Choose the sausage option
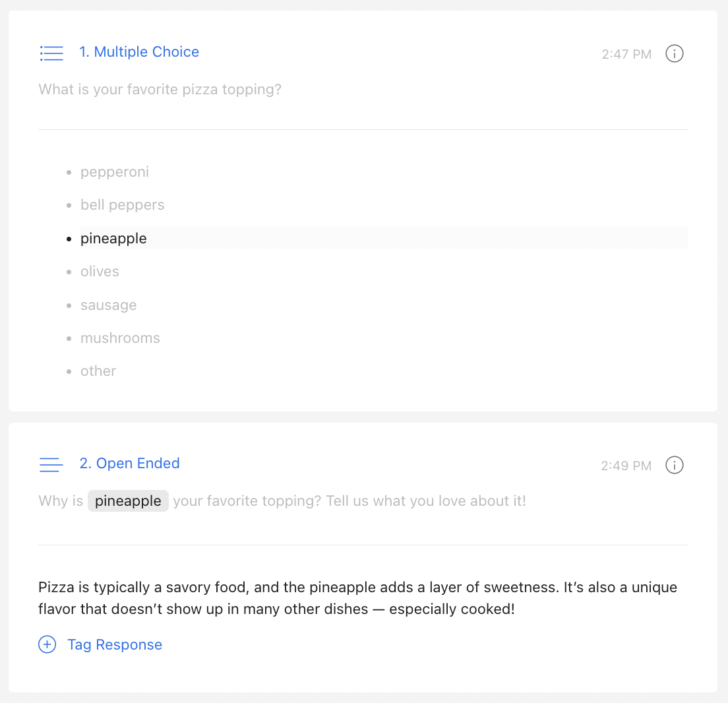The height and width of the screenshot is (703, 728). click(x=109, y=305)
